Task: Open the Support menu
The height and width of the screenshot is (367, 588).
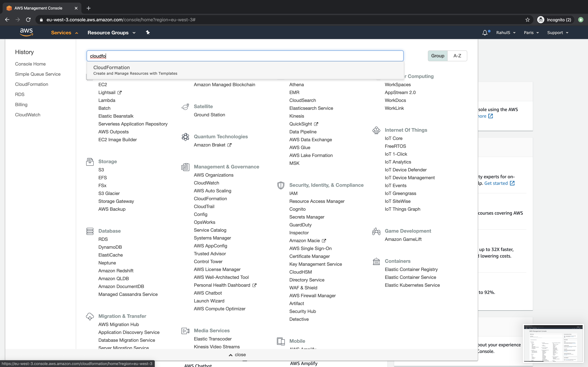Action: [557, 33]
